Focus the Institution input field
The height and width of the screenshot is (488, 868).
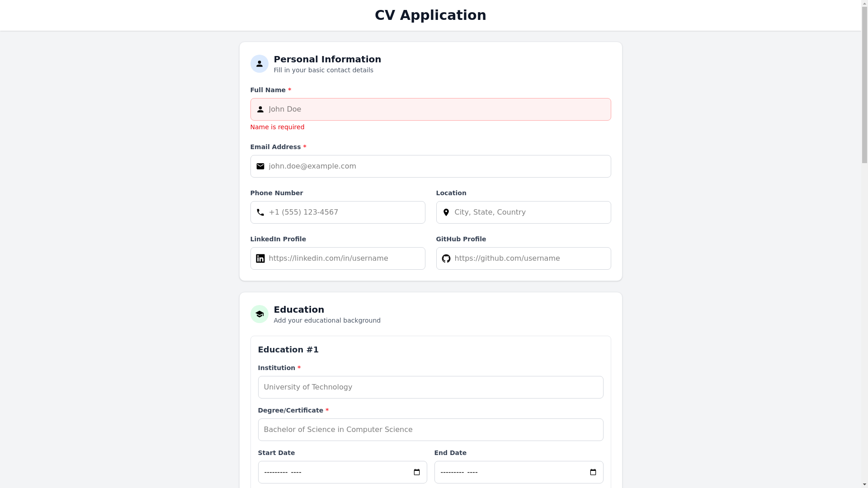coord(430,387)
